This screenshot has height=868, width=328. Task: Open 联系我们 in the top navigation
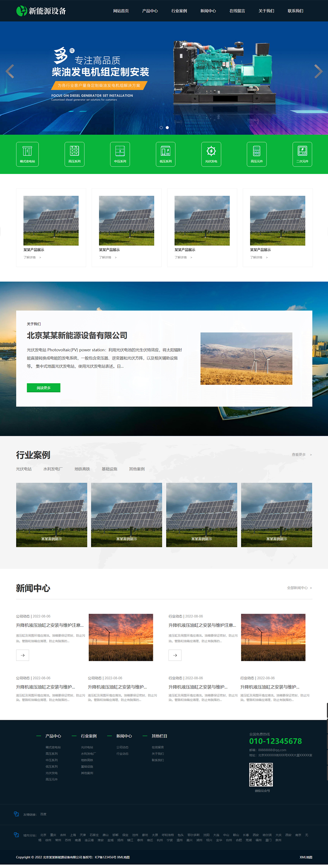295,11
